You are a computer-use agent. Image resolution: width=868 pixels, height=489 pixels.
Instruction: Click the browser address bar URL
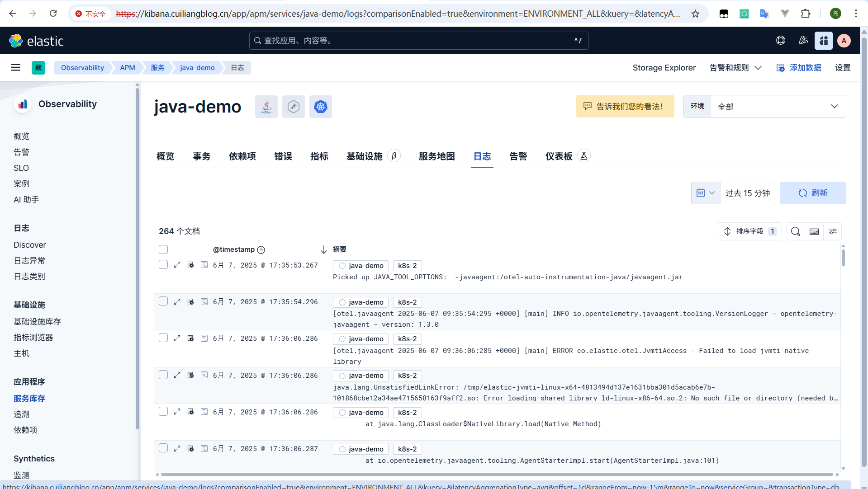(x=398, y=14)
